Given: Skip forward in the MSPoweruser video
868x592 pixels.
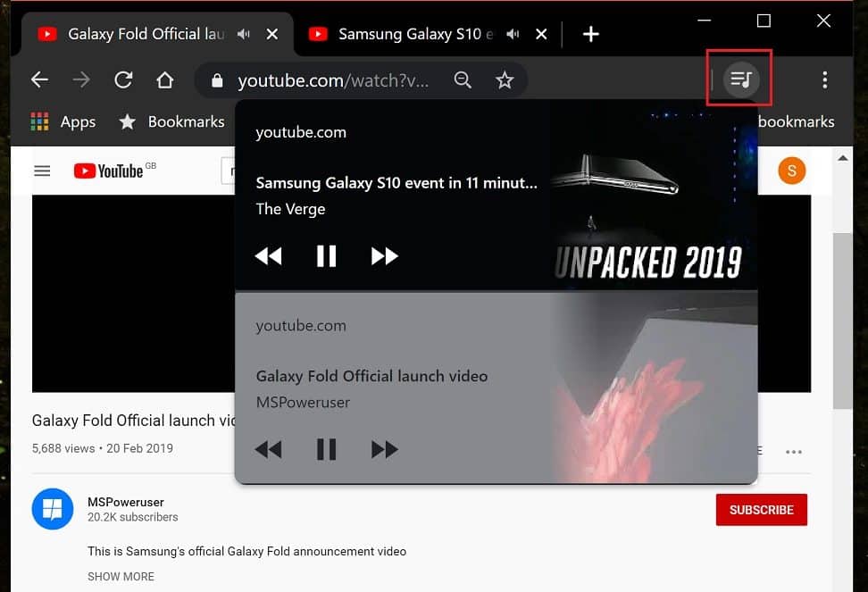Looking at the screenshot, I should tap(384, 449).
